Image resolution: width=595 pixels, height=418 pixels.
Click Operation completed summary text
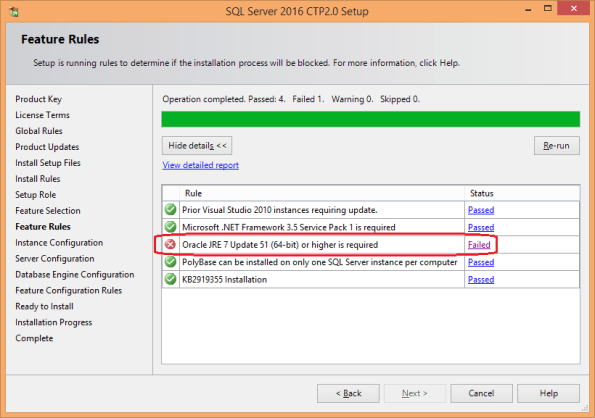[291, 99]
